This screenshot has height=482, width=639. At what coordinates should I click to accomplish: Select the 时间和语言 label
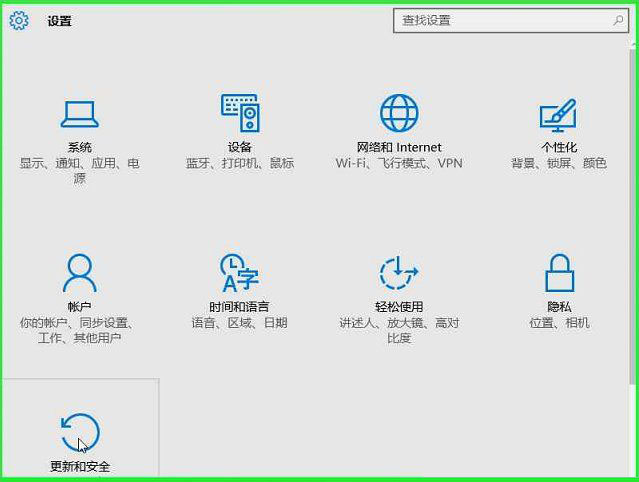coord(239,307)
